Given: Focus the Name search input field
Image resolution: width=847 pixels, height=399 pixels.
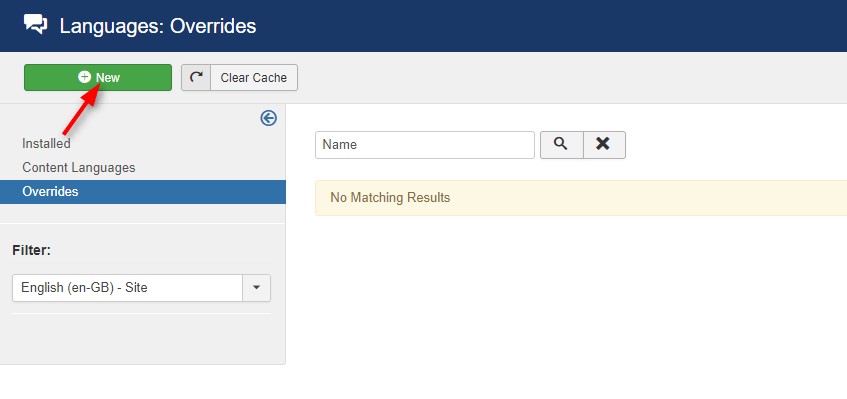Looking at the screenshot, I should pyautogui.click(x=425, y=145).
